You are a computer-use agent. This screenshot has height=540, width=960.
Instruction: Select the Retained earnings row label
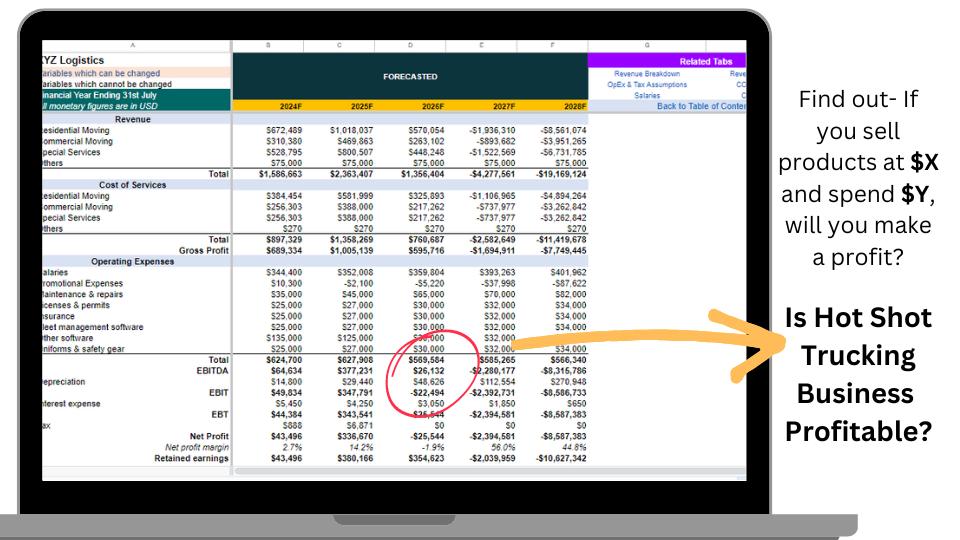click(191, 459)
